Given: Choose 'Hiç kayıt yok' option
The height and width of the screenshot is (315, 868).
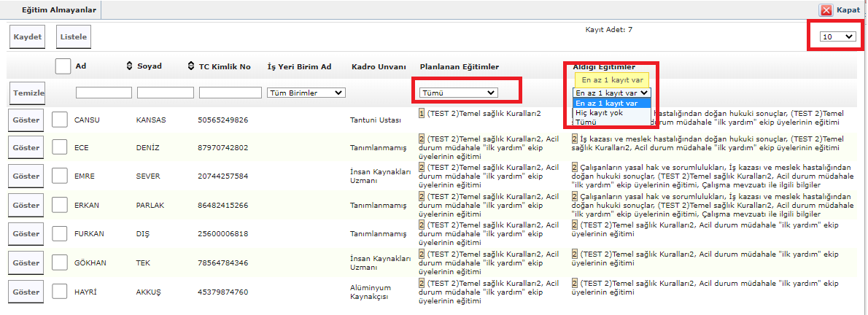Looking at the screenshot, I should pyautogui.click(x=599, y=113).
